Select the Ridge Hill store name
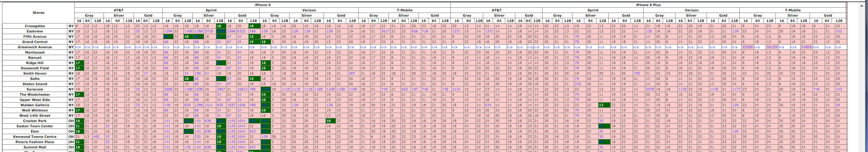 tap(35, 63)
